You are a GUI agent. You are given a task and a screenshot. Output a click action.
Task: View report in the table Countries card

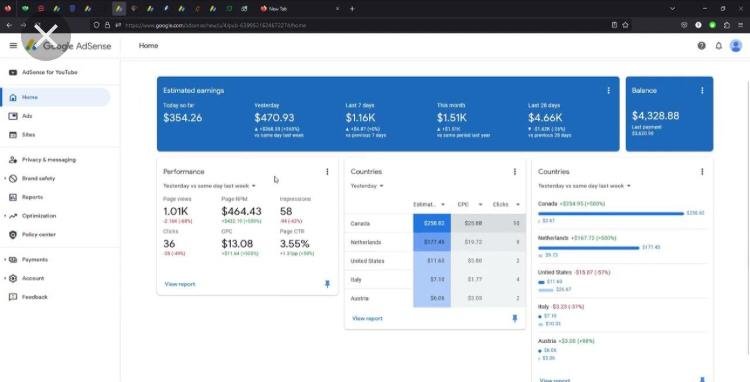click(367, 318)
